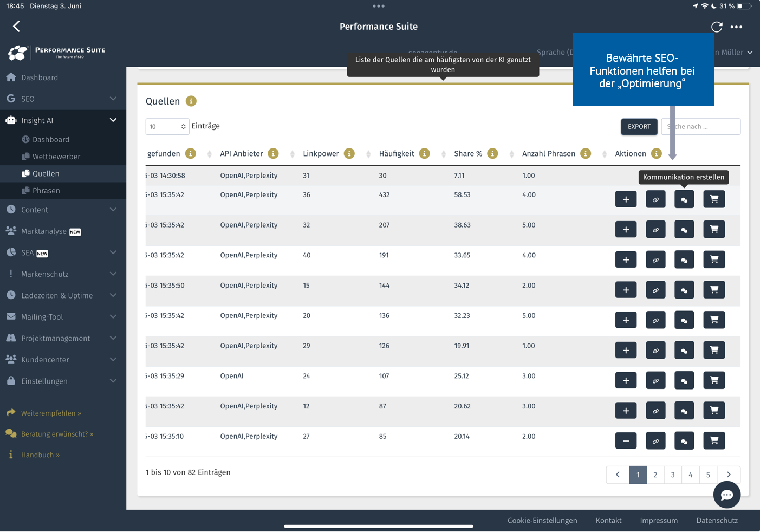Open Insight AI Dashboard submenu item
The image size is (760, 532).
[63, 139]
